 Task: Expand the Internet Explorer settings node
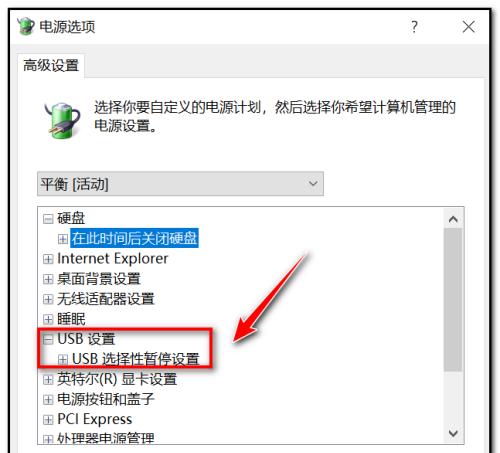[48, 259]
